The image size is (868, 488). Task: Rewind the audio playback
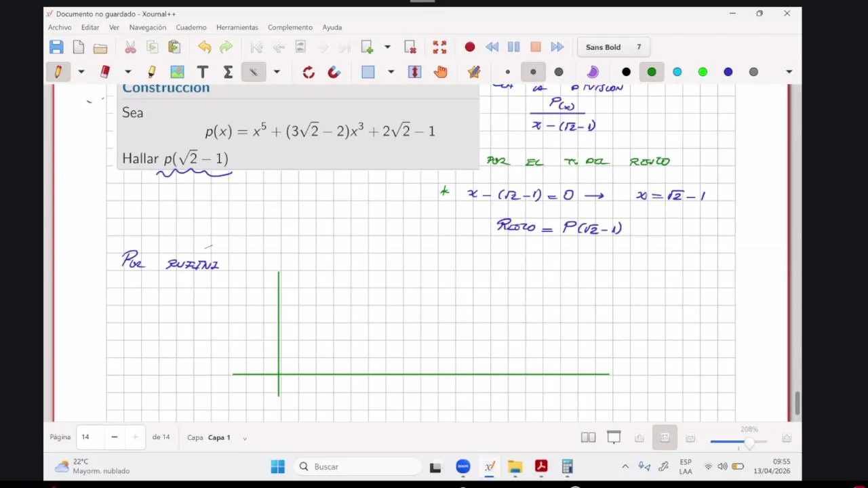492,47
